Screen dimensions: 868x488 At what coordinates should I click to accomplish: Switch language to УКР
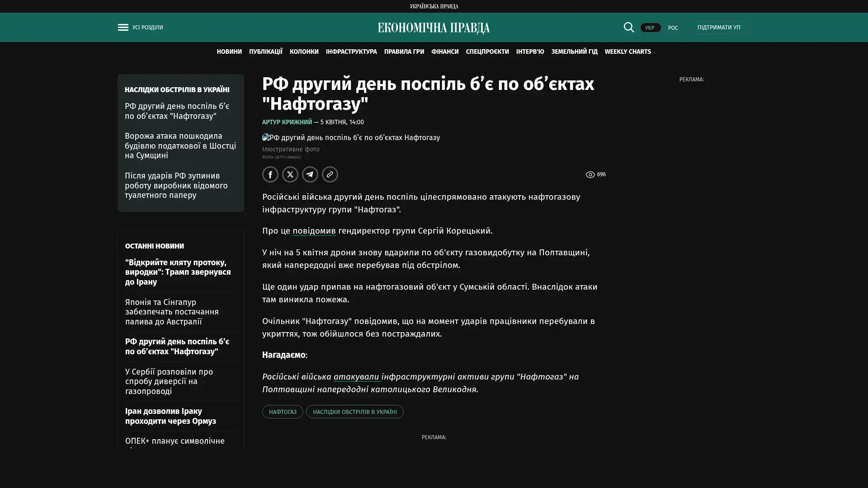[x=650, y=28]
